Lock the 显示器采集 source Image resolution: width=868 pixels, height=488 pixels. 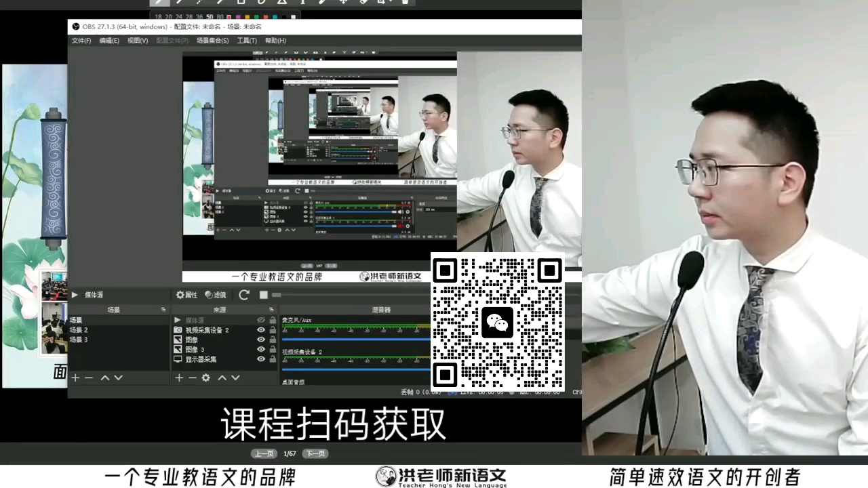[273, 359]
